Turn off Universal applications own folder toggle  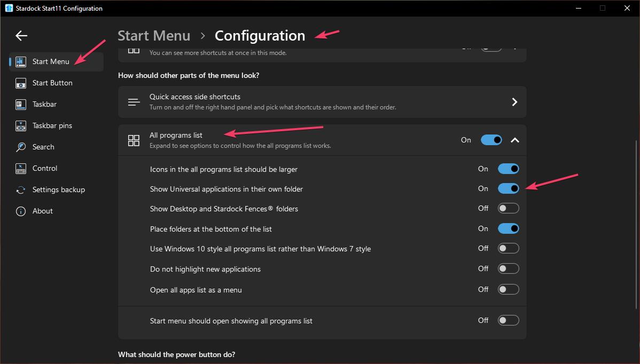[x=508, y=188]
